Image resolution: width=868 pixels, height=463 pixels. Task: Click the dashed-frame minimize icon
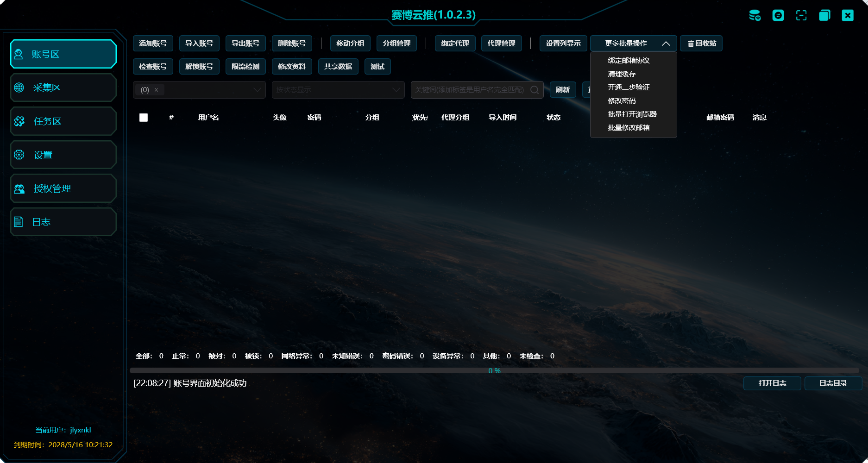[801, 15]
